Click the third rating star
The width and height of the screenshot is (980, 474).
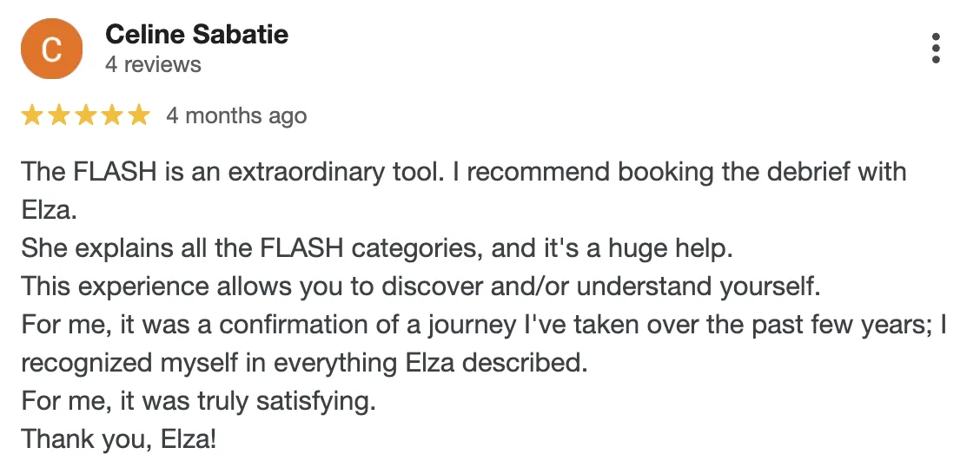(85, 115)
